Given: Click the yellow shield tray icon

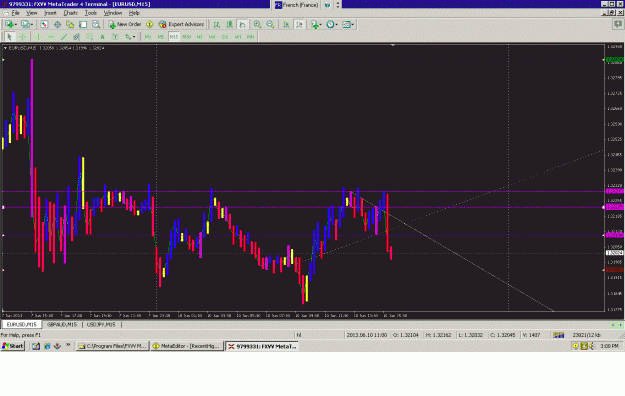Looking at the screenshot, I should [576, 346].
